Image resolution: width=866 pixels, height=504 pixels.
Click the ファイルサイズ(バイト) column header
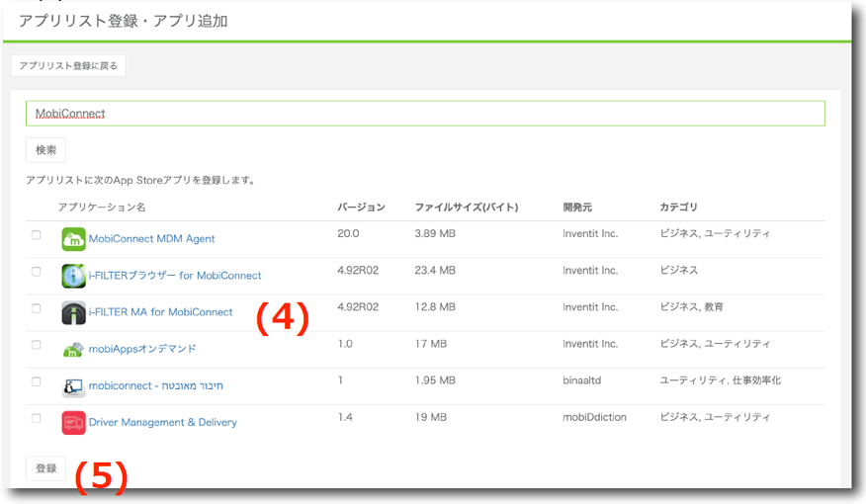coord(467,207)
